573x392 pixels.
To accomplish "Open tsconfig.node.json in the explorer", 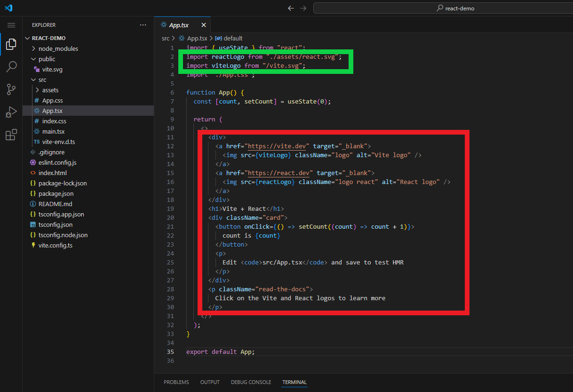I will tap(63, 235).
